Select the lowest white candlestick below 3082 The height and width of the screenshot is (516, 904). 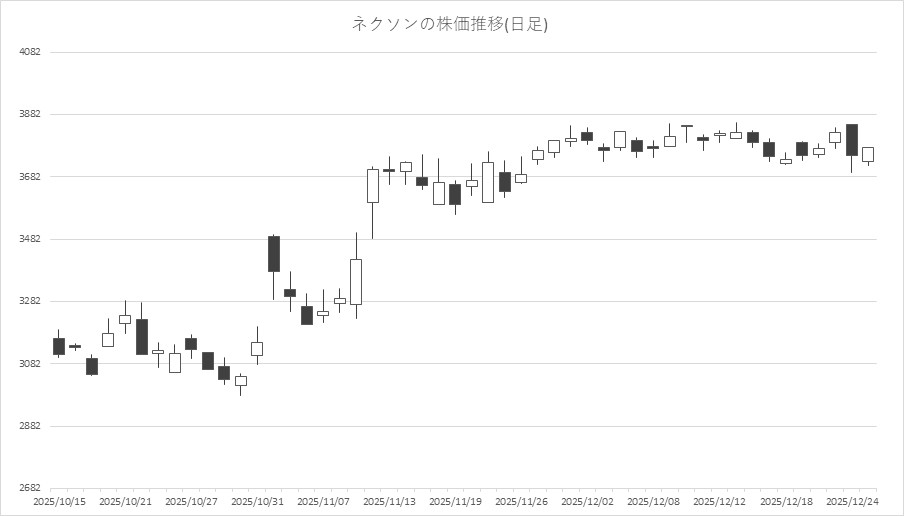pyautogui.click(x=241, y=381)
